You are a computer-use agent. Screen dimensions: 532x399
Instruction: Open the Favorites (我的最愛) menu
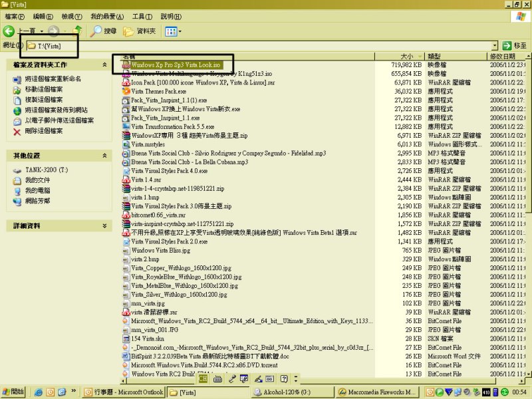107,16
